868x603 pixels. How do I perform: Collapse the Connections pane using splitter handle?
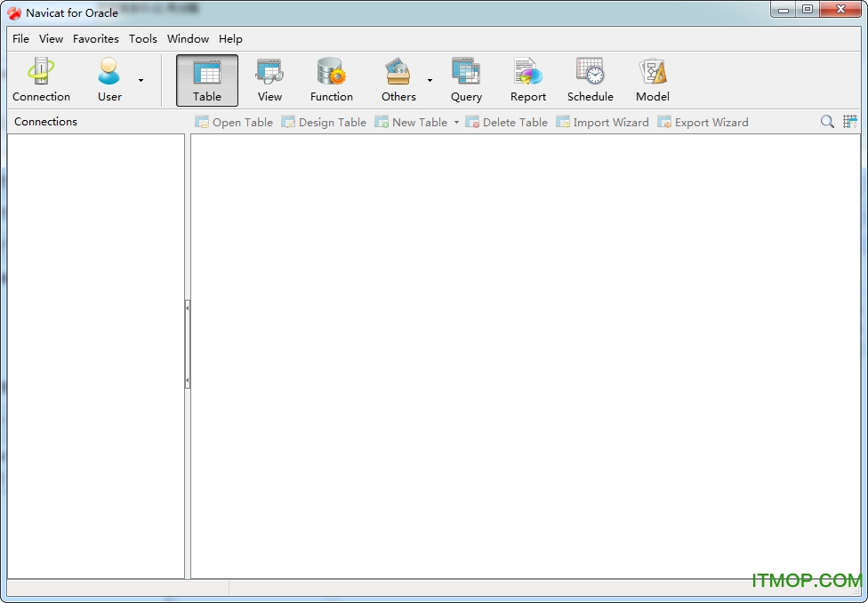click(188, 343)
